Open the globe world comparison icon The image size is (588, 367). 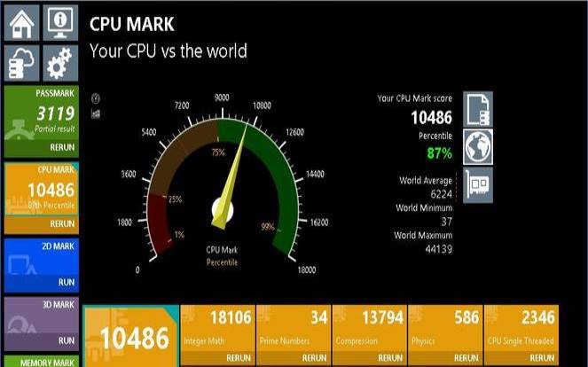pos(478,147)
